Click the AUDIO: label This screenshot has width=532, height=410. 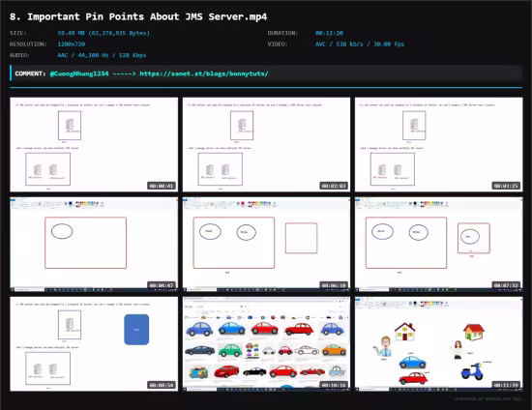point(19,55)
